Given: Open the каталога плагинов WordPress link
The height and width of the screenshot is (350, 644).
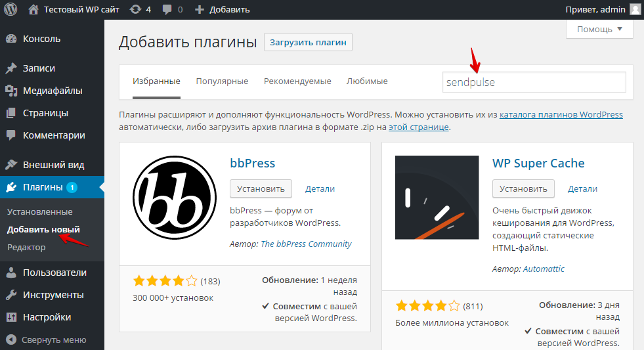Looking at the screenshot, I should (x=561, y=115).
